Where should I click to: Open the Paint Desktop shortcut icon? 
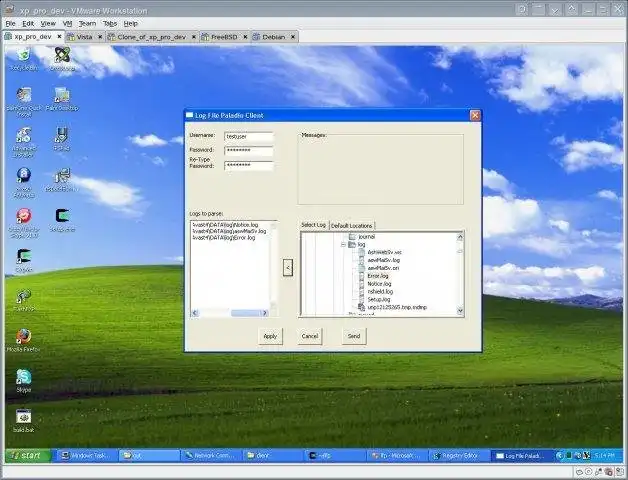click(62, 95)
